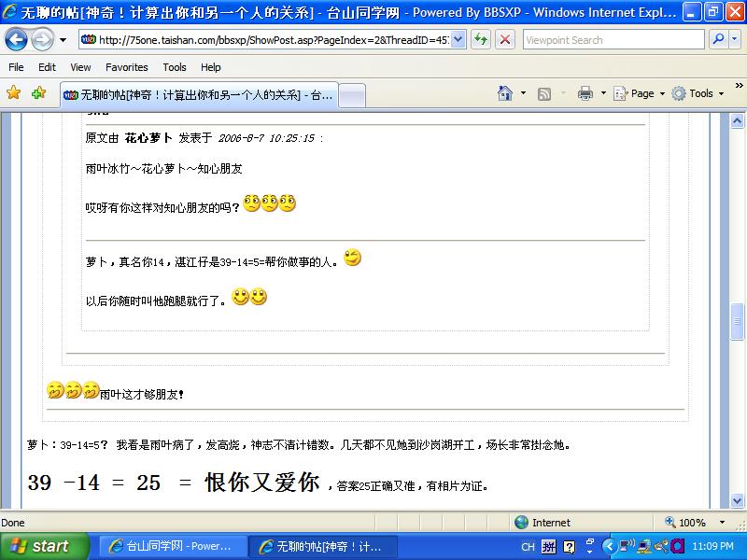Expand the zoom level 100% dropdown
Viewport: 747px width, 560px height.
(721, 523)
